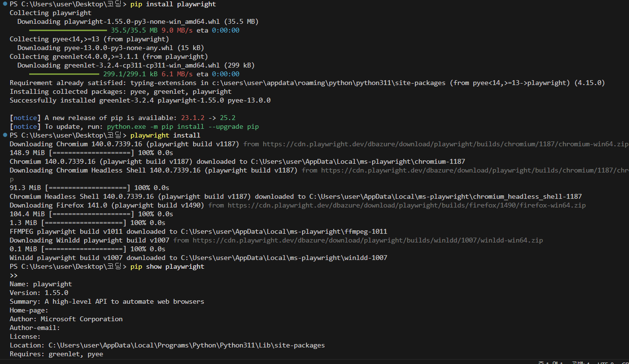Viewport: 629px width, 364px height.
Task: Click the 'Author-email:' line
Action: coord(35,328)
